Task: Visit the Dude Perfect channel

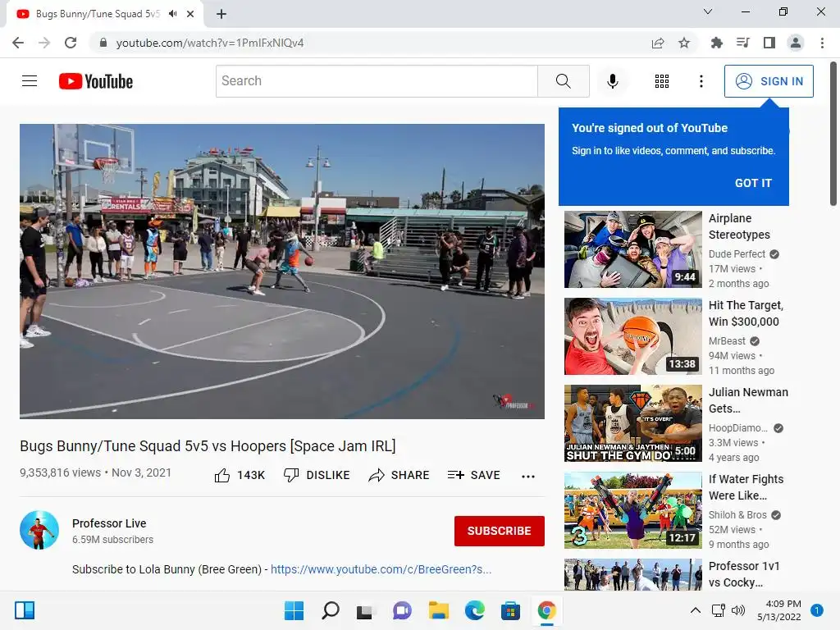Action: tap(737, 254)
